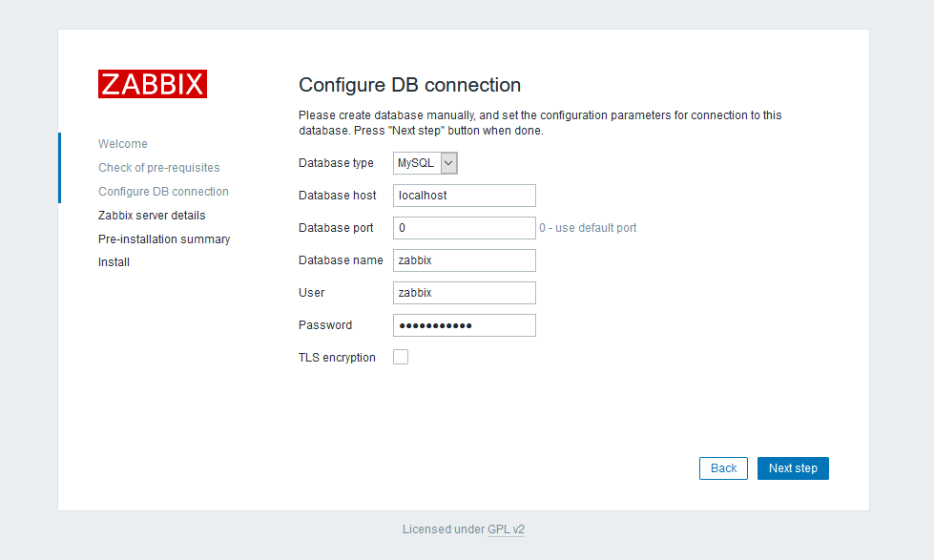Click the Database host input field
The height and width of the screenshot is (560, 934).
pyautogui.click(x=465, y=196)
